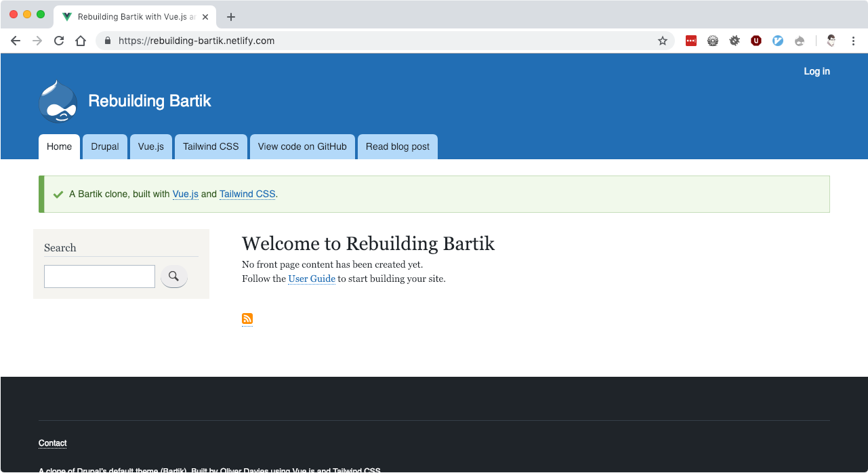Click the Log in link

[x=817, y=71]
